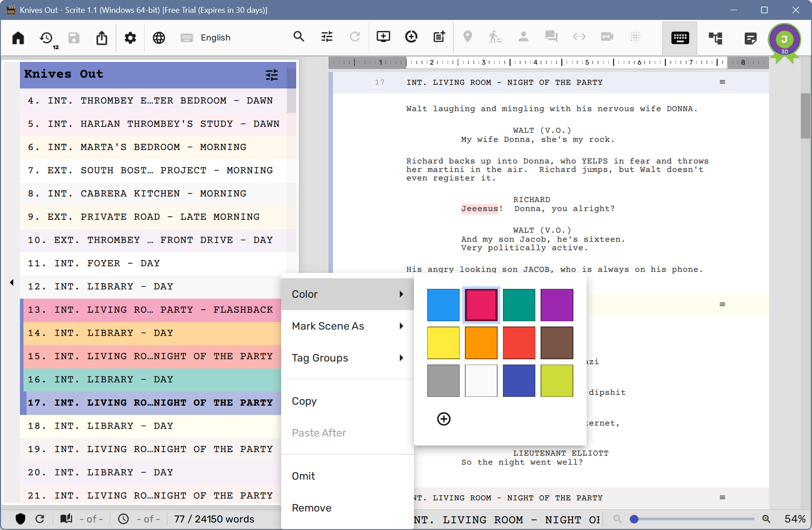Pick the purple color swatch
This screenshot has height=530, width=812.
coord(557,305)
